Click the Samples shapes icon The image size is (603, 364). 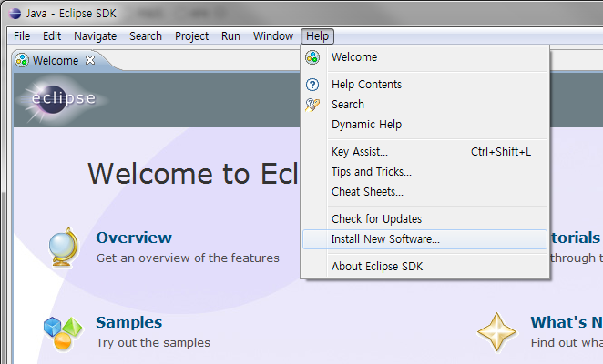point(63,334)
